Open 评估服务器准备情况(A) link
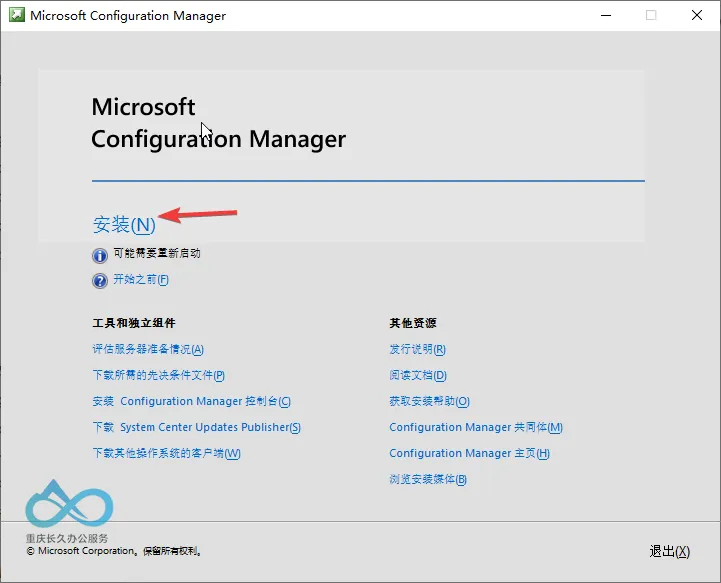 (148, 349)
